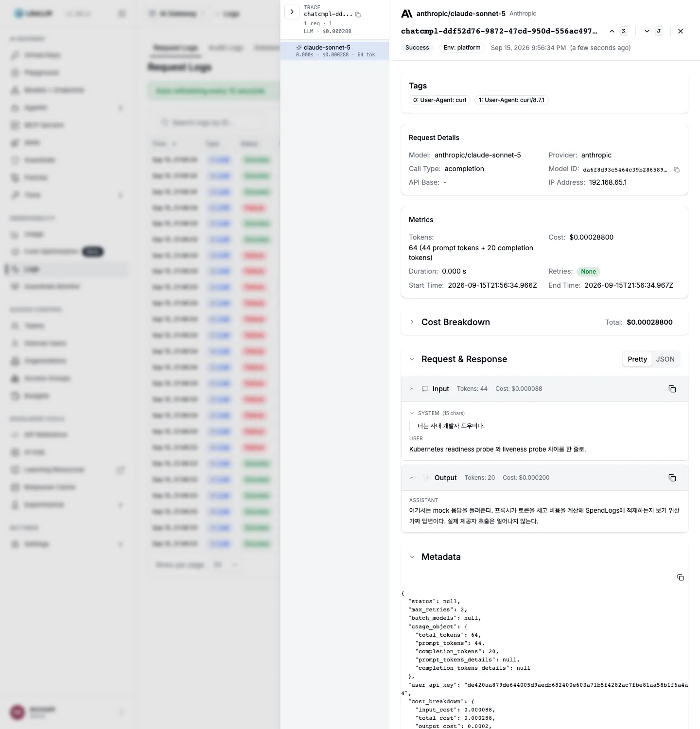Copy the Model ID value
Viewport: 700px width, 729px height.
[x=677, y=170]
